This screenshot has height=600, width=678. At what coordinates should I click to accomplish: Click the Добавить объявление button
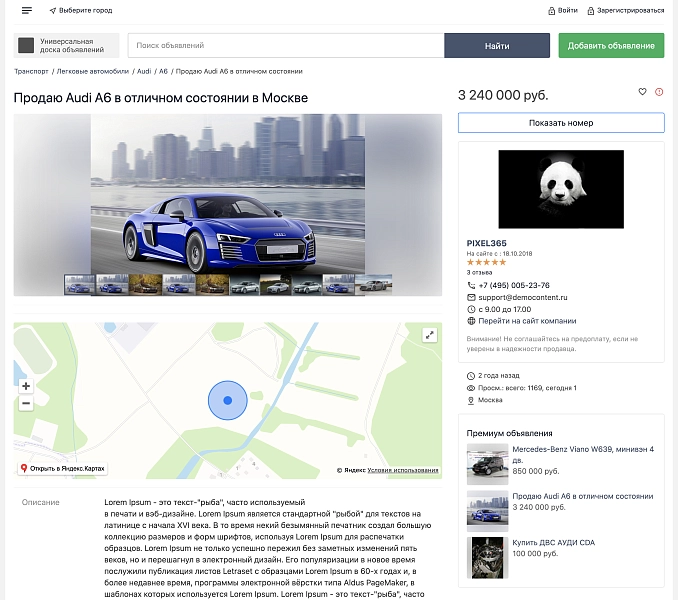tap(611, 45)
